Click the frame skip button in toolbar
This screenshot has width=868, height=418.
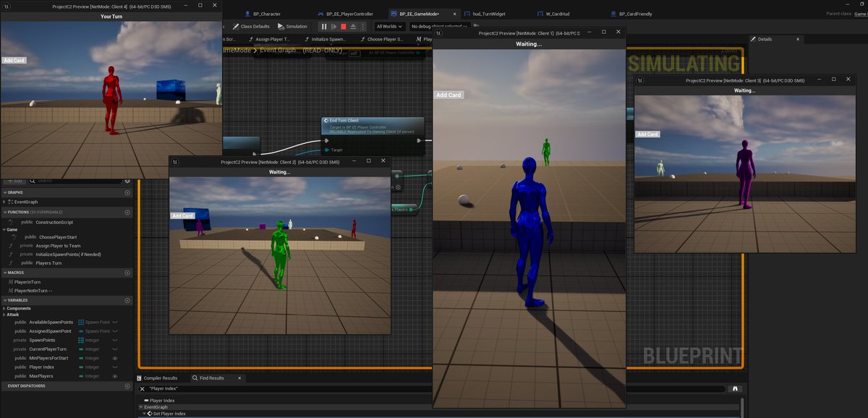pyautogui.click(x=334, y=26)
